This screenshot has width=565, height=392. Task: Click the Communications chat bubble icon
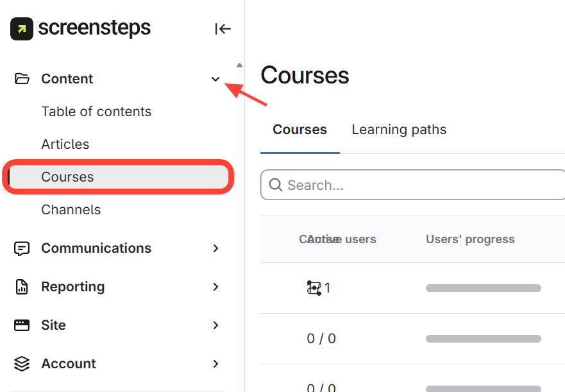tap(22, 248)
